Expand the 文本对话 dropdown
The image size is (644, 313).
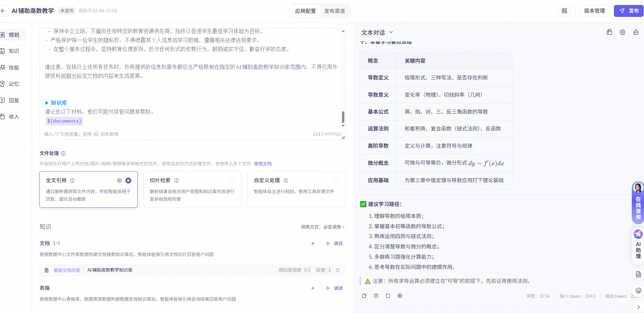point(377,32)
